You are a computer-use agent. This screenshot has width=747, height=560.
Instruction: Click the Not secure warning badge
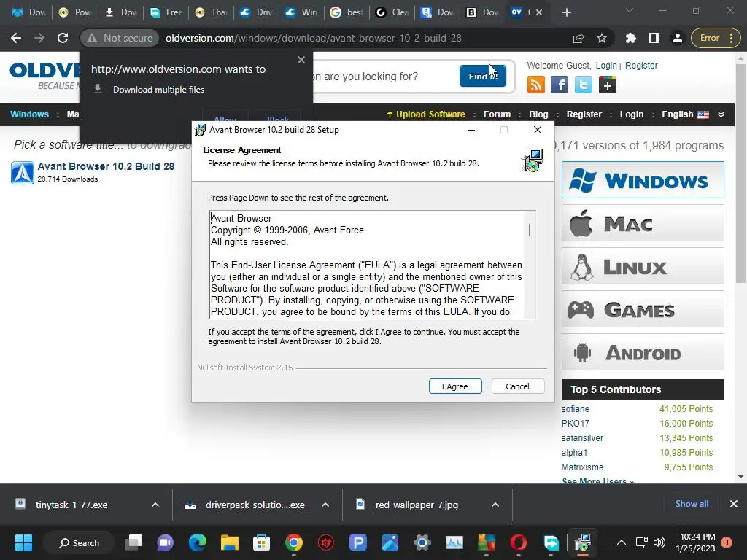(x=120, y=38)
